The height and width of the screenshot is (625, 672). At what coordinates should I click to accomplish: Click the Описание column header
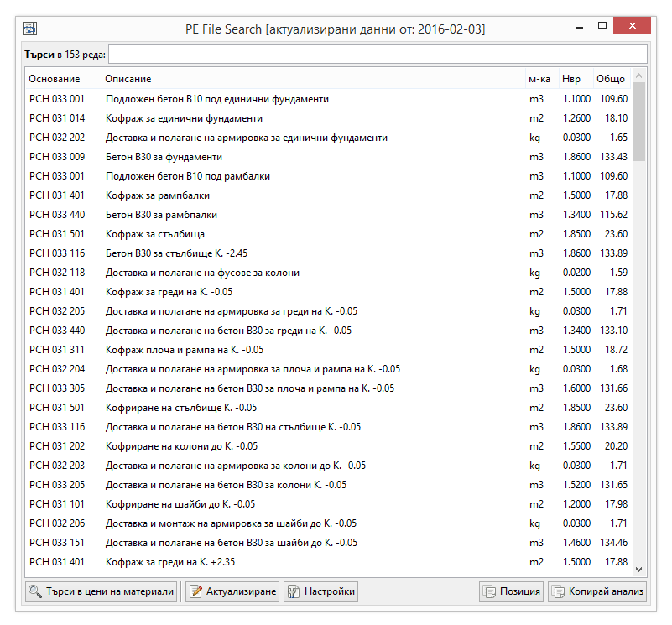point(126,78)
